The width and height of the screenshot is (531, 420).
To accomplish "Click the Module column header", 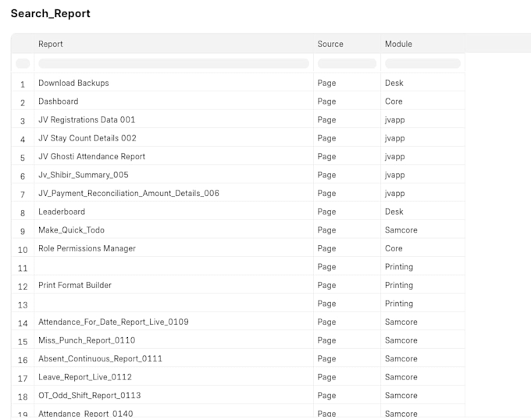I will pyautogui.click(x=398, y=44).
